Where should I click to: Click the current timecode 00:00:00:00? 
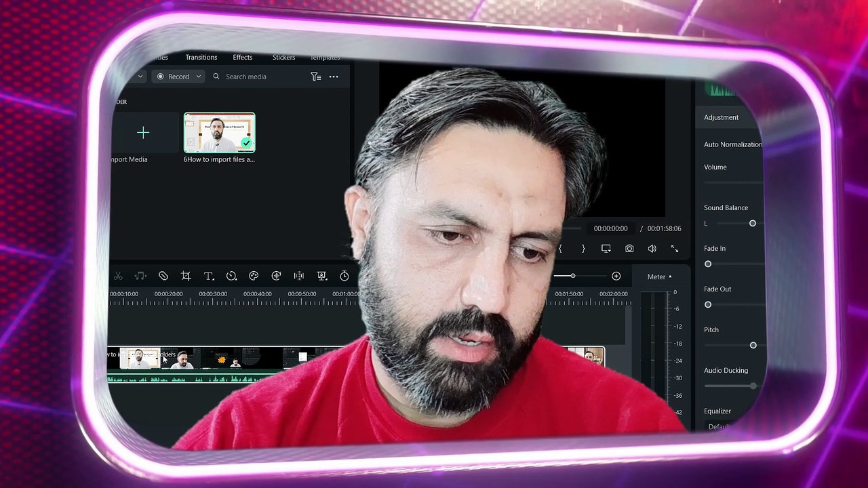coord(610,228)
